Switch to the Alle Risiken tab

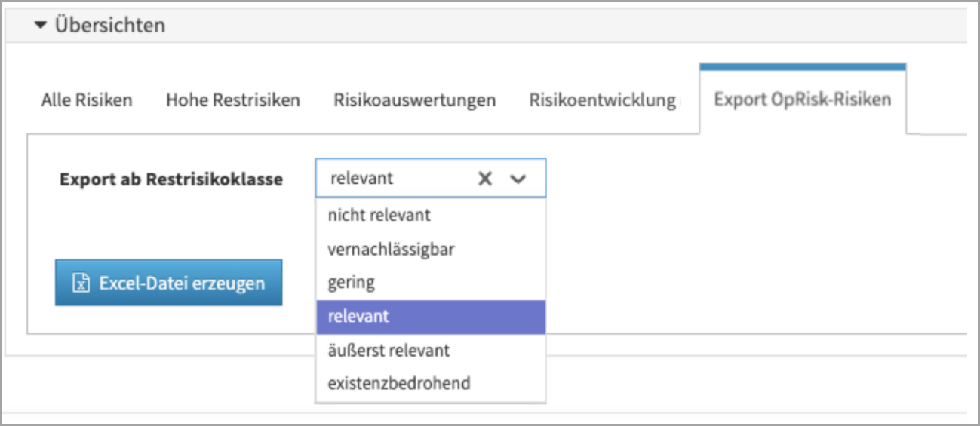[x=87, y=100]
